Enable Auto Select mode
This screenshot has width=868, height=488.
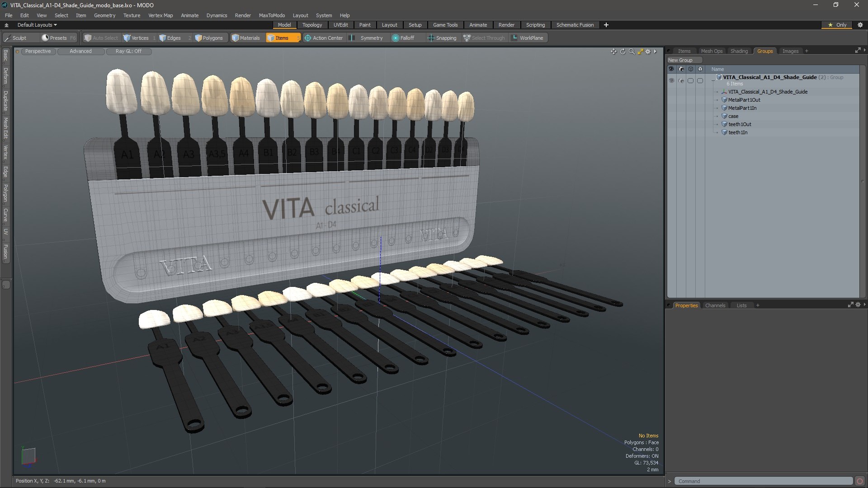(101, 38)
